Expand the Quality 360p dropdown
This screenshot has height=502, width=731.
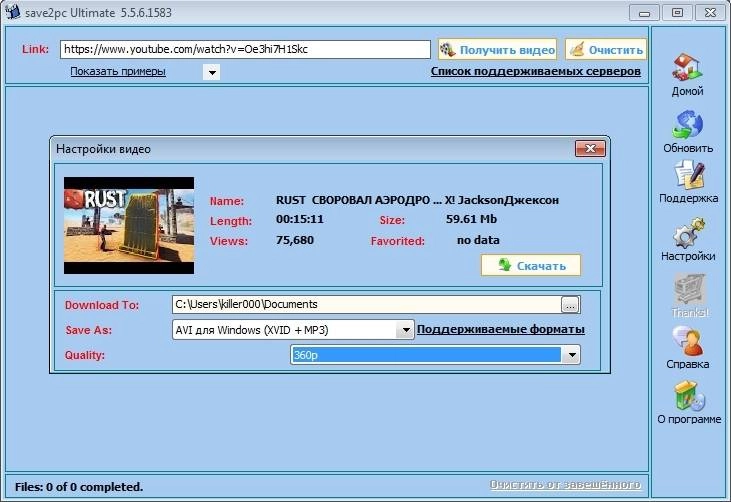[x=571, y=355]
